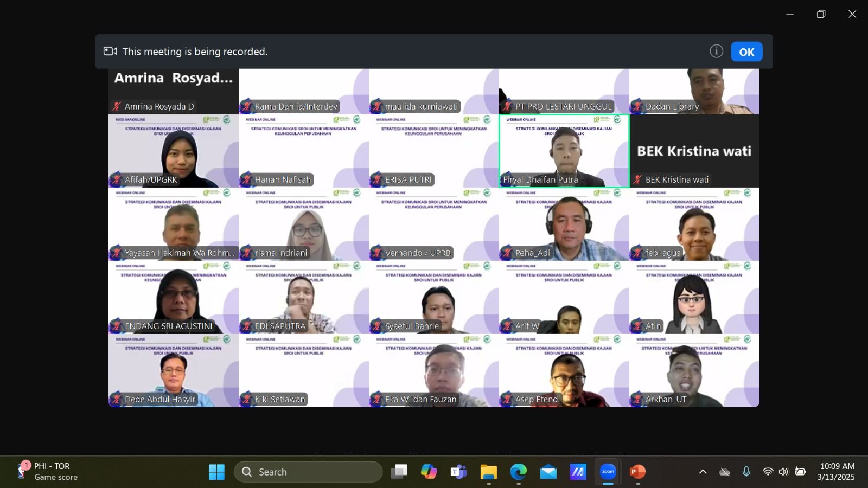Image resolution: width=868 pixels, height=488 pixels.
Task: Open recording info icon in banner
Action: point(716,52)
